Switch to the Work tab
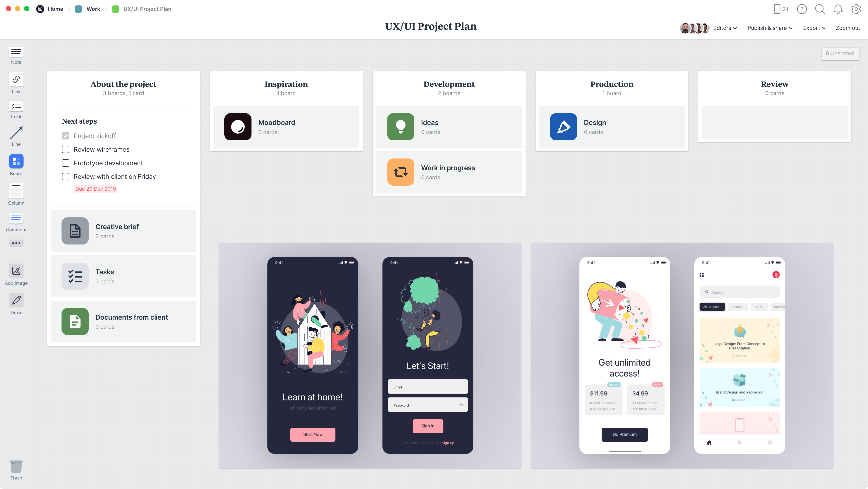This screenshot has height=489, width=868. tap(92, 8)
